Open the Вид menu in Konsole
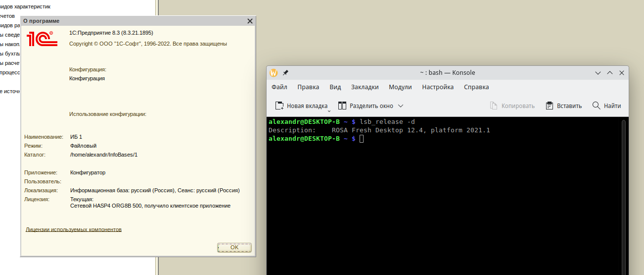The height and width of the screenshot is (275, 644). (335, 87)
